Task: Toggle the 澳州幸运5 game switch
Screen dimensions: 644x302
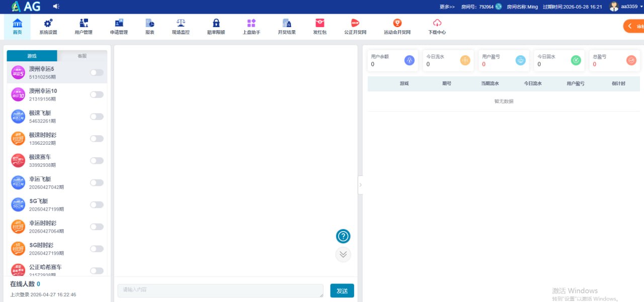Action: coord(97,72)
